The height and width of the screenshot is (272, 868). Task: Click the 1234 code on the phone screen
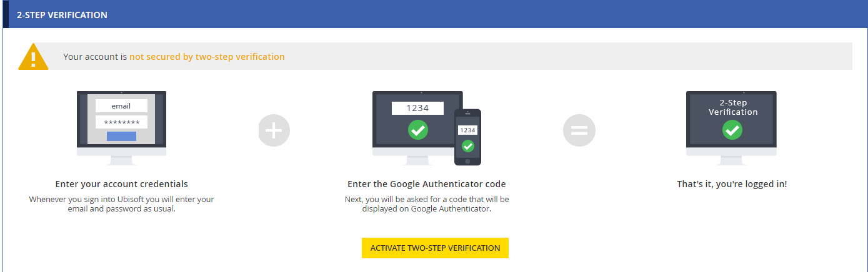467,130
